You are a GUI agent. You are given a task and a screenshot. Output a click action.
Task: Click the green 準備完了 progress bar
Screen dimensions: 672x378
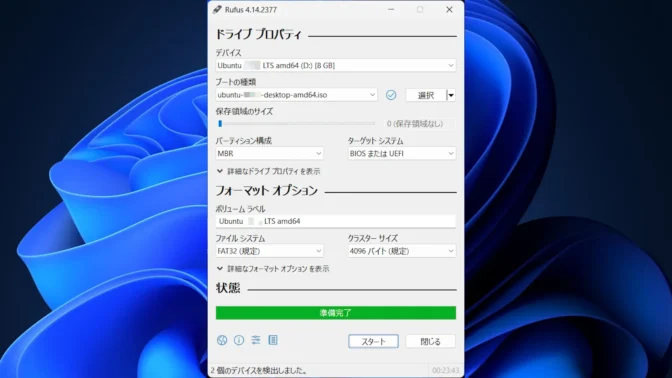click(336, 313)
